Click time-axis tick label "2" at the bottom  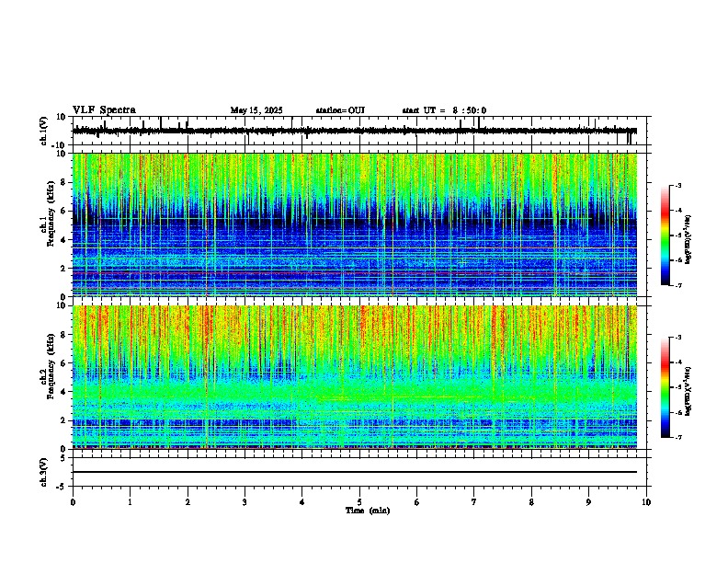tap(188, 502)
